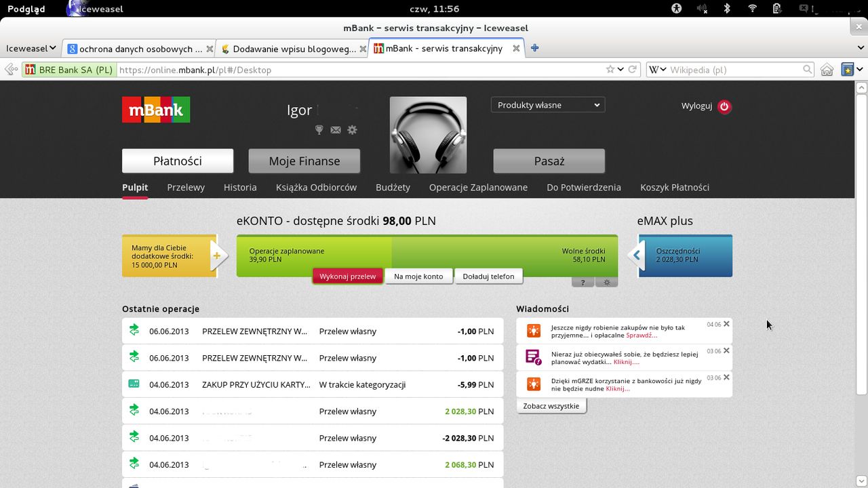Click the red Wyloguj power icon
The image size is (868, 488).
(724, 106)
